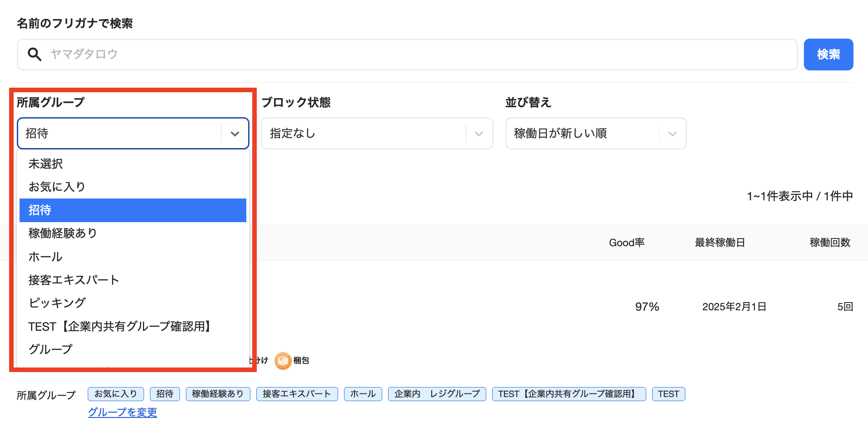Open the 並び替え dropdown showing 稼働日が新しい順
Viewport: 868px width, 437px height.
pos(596,134)
